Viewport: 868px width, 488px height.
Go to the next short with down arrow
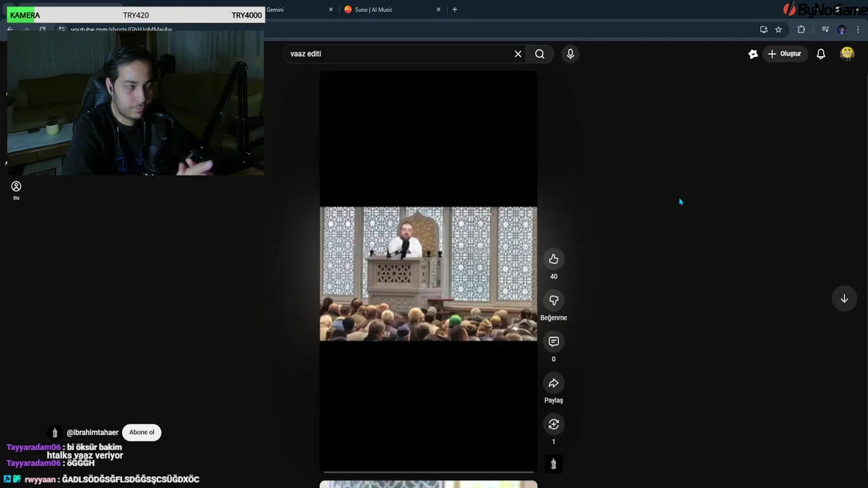click(844, 299)
